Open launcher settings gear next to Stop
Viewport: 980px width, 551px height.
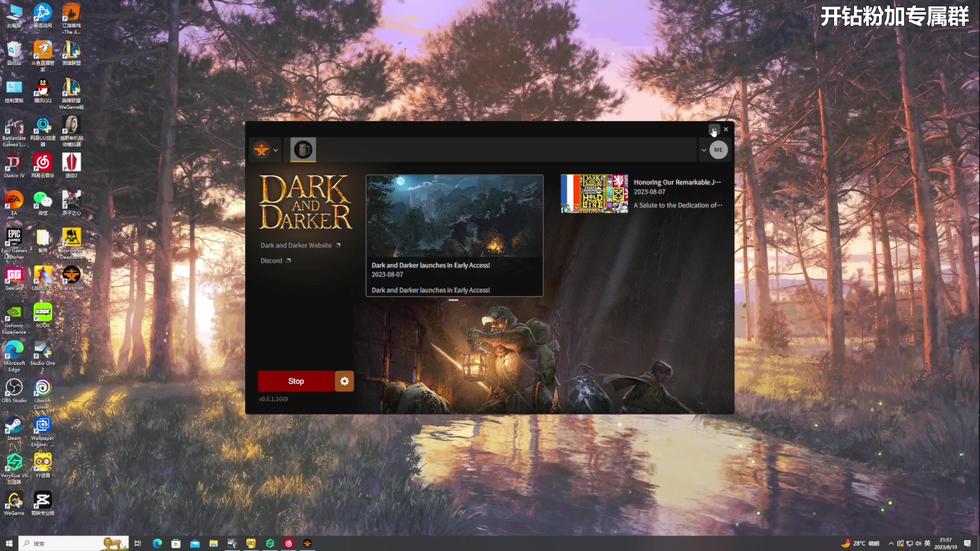tap(345, 381)
